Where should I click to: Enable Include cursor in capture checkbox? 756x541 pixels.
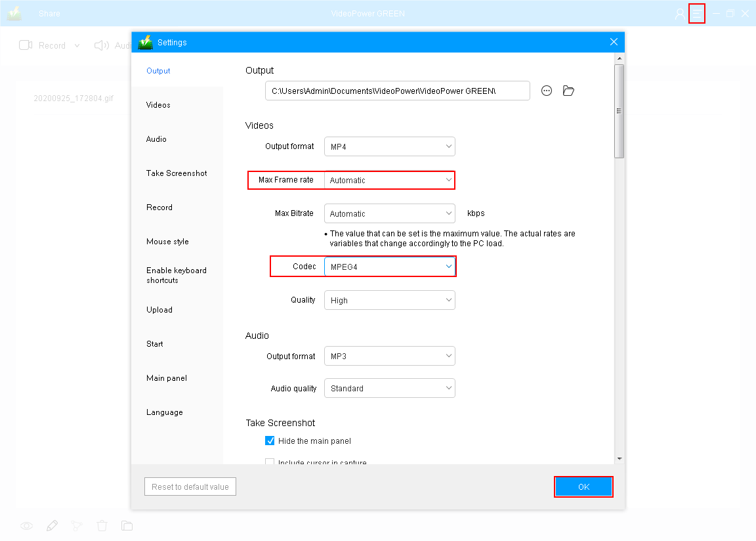[270, 462]
